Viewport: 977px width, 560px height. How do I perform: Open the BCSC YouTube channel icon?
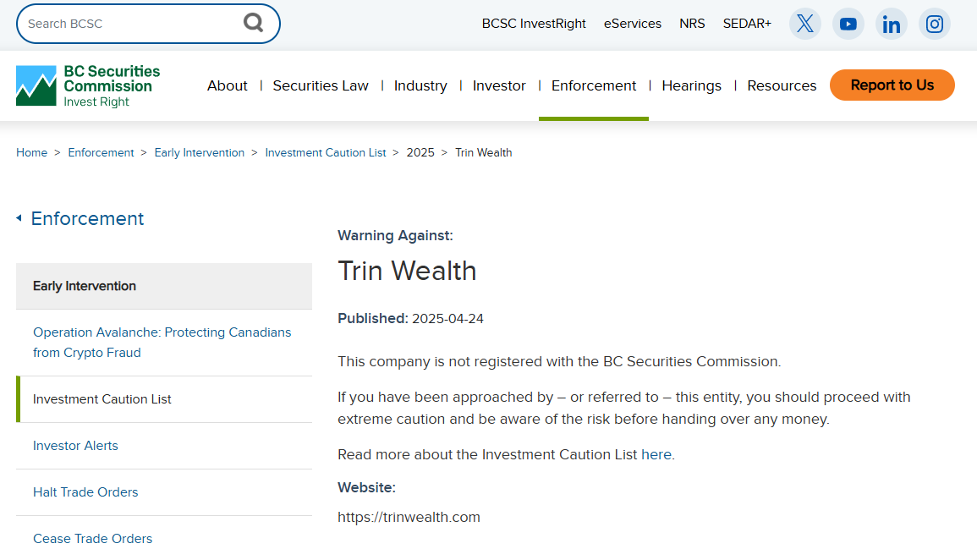coord(848,24)
